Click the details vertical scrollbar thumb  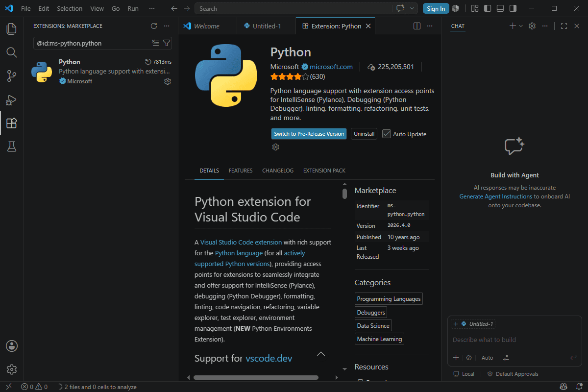(344, 194)
